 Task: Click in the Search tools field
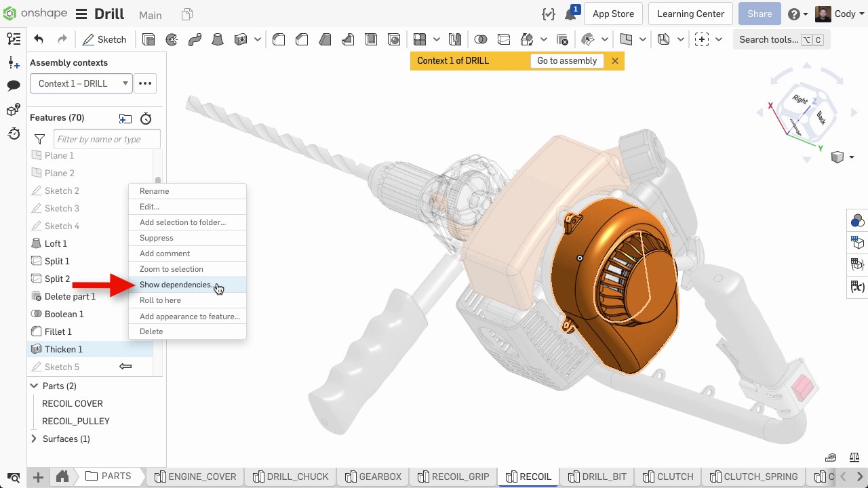coord(781,39)
